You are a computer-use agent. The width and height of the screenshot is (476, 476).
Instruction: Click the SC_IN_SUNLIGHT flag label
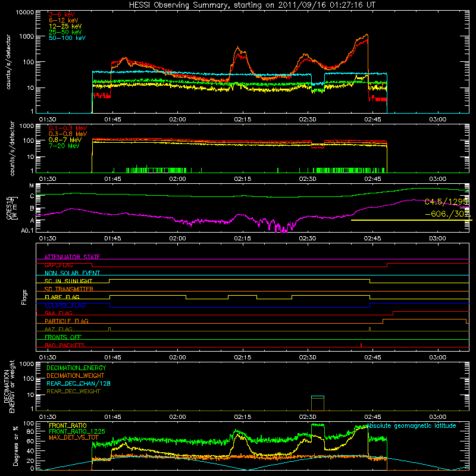[x=68, y=281]
